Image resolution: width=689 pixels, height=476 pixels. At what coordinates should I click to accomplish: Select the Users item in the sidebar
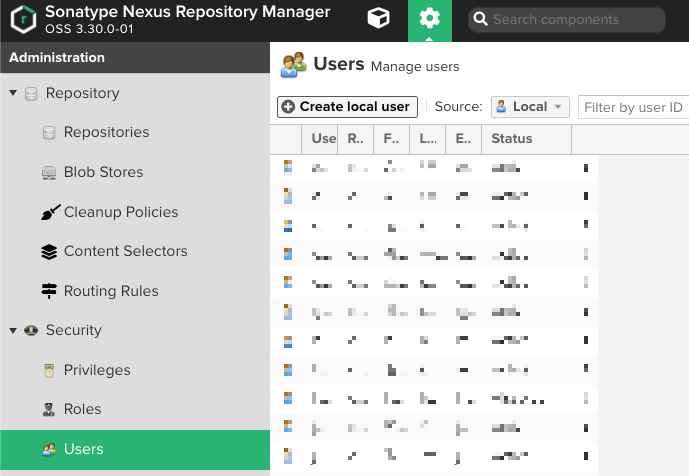click(135, 450)
